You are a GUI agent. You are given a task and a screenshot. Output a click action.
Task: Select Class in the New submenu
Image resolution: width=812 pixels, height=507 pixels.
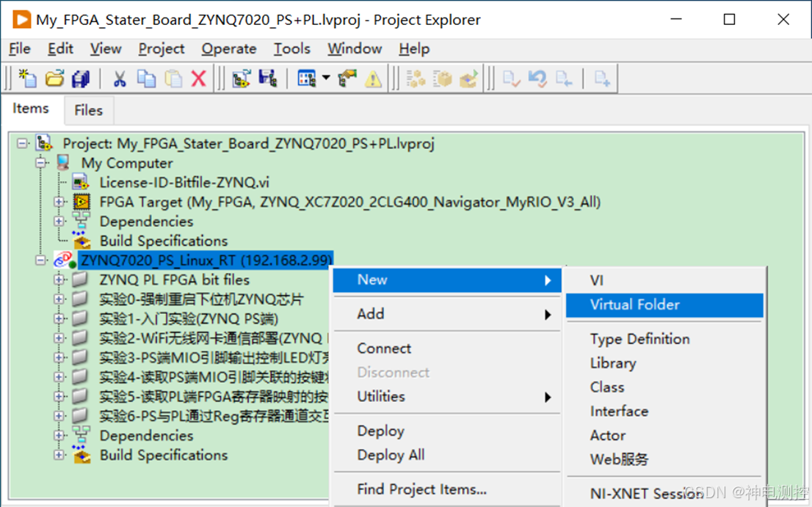click(x=664, y=387)
